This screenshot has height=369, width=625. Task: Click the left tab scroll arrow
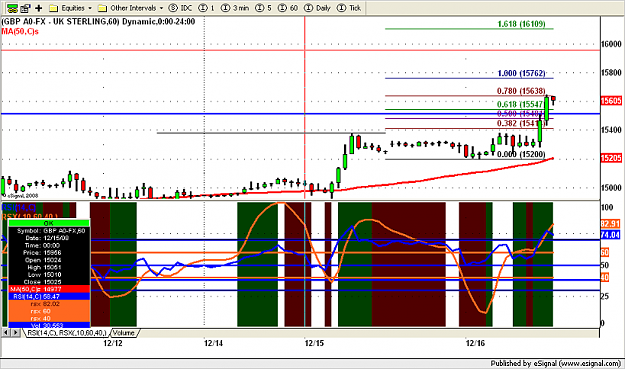coord(6,332)
